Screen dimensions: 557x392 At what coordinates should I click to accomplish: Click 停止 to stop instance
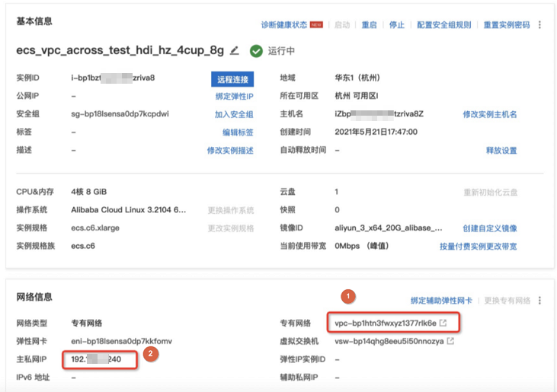coord(397,25)
